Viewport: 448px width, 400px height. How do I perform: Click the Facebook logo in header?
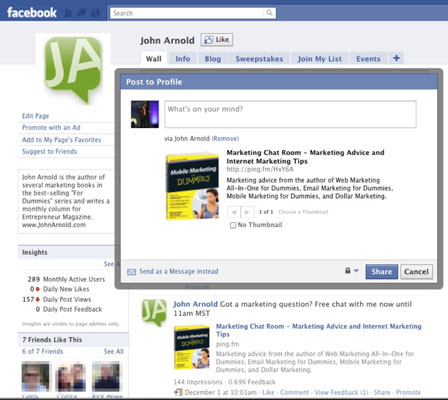(x=32, y=13)
